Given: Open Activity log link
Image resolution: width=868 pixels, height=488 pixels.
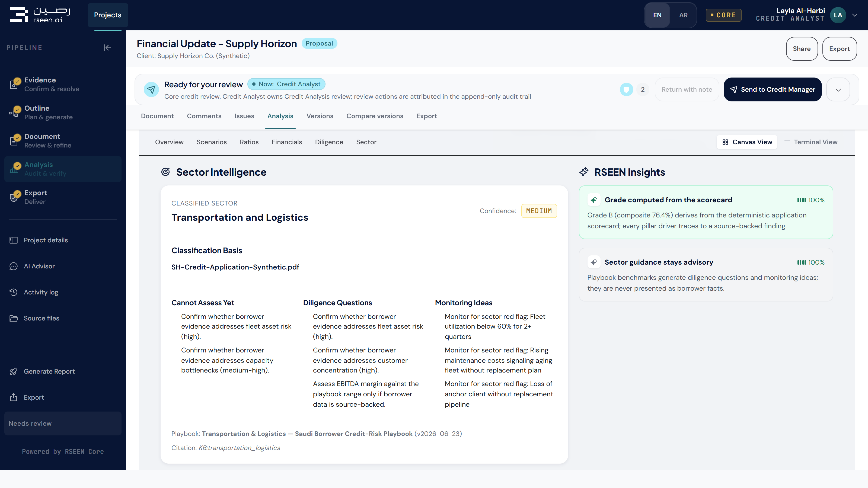Looking at the screenshot, I should (41, 292).
